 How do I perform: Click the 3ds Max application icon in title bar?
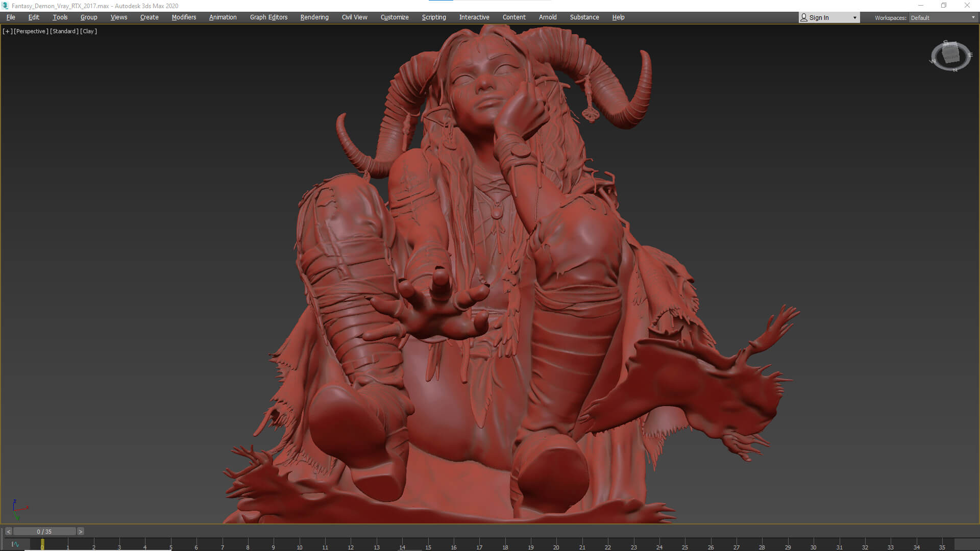click(x=5, y=6)
